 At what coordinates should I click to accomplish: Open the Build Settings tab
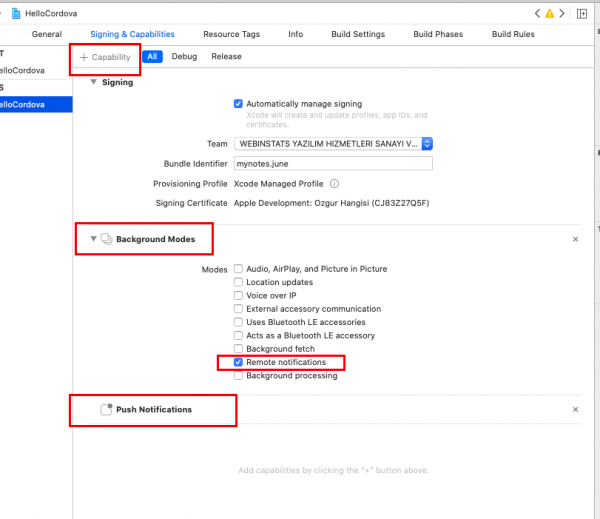358,34
